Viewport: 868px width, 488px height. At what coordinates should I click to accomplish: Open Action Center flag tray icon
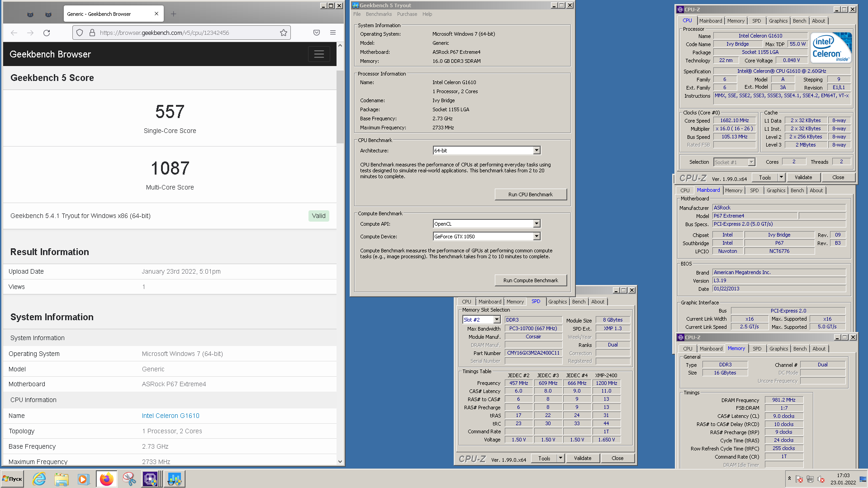click(x=799, y=479)
